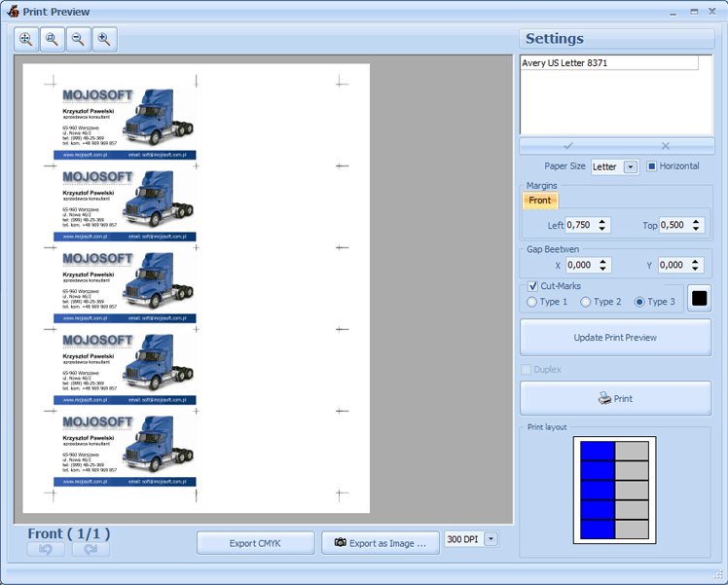Click the X cancel icon under settings list
Image resolution: width=728 pixels, height=585 pixels.
point(666,146)
